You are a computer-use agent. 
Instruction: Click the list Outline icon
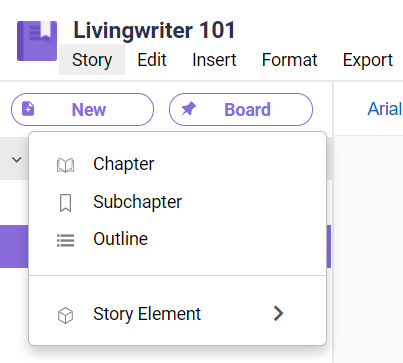pyautogui.click(x=65, y=240)
